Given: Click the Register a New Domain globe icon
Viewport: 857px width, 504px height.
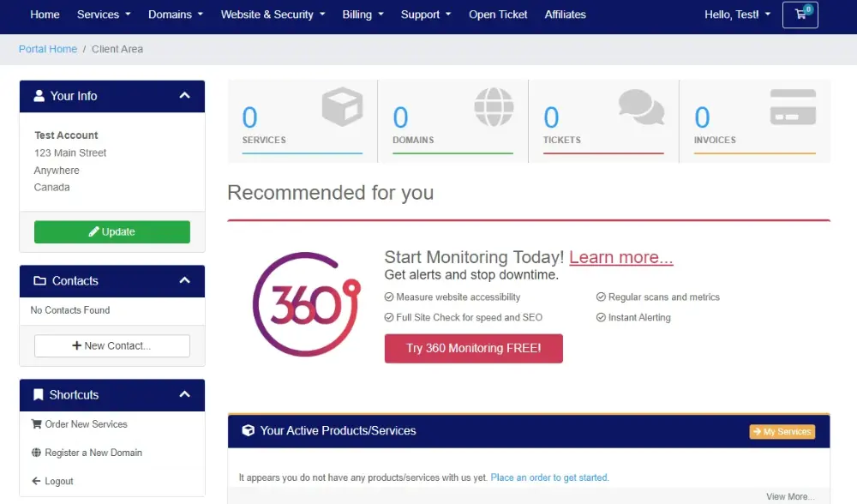Looking at the screenshot, I should tap(36, 453).
